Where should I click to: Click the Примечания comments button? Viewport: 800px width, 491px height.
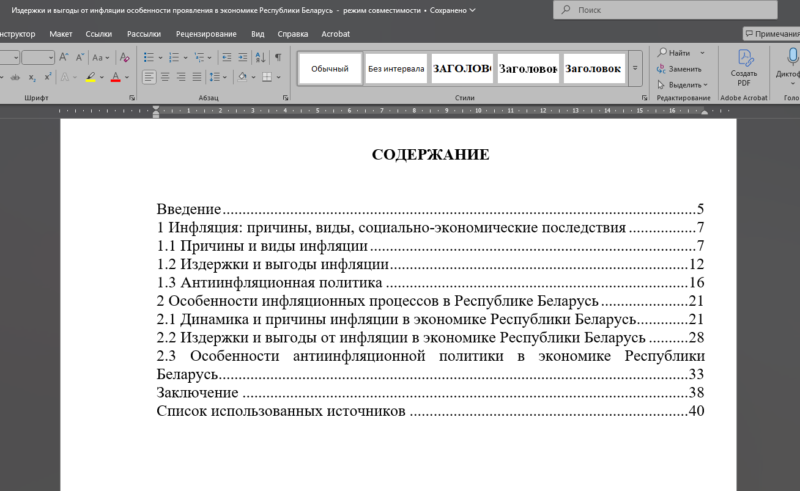click(x=771, y=34)
